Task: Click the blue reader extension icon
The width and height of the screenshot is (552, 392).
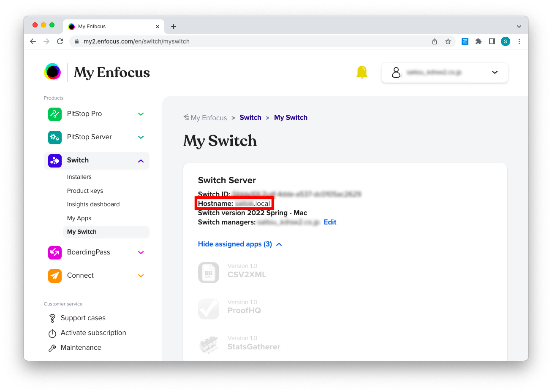Action: click(465, 41)
